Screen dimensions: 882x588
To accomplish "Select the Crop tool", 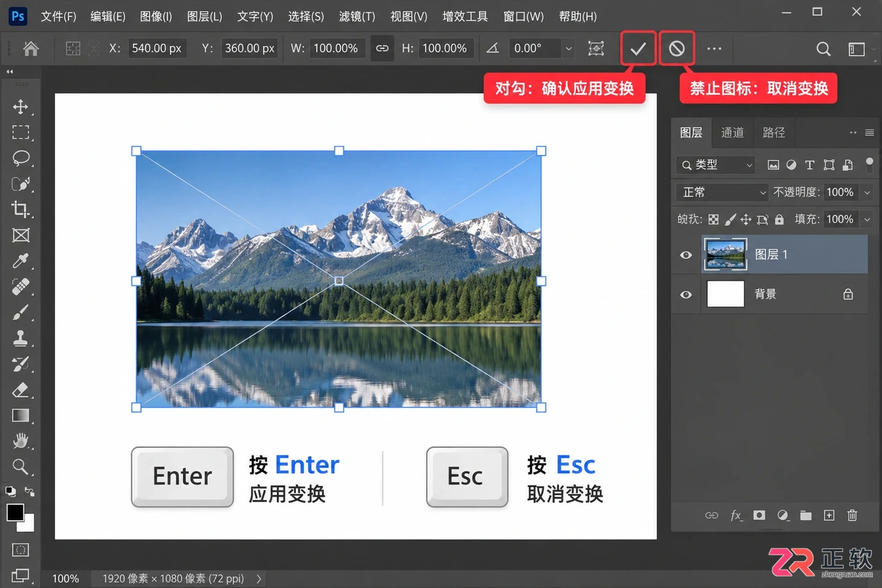I will 20,209.
